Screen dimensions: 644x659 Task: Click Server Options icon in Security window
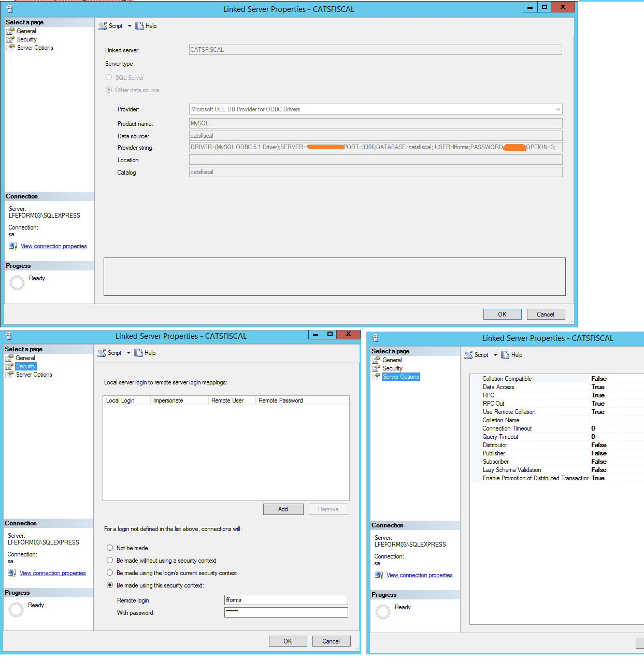point(9,375)
